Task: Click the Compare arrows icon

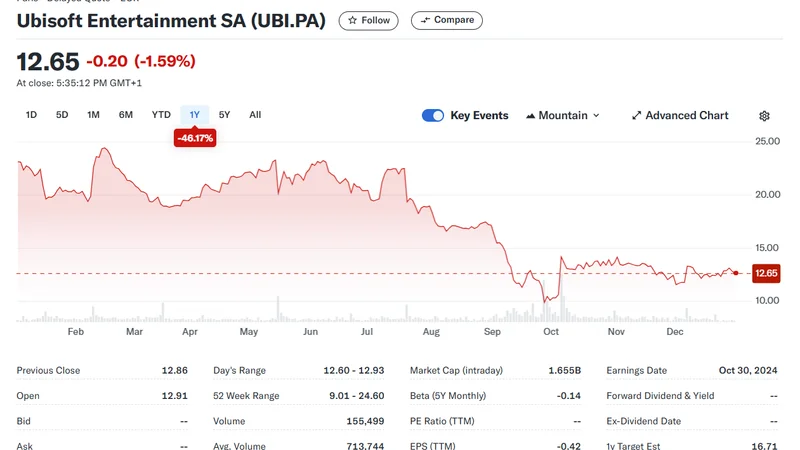Action: 425,20
